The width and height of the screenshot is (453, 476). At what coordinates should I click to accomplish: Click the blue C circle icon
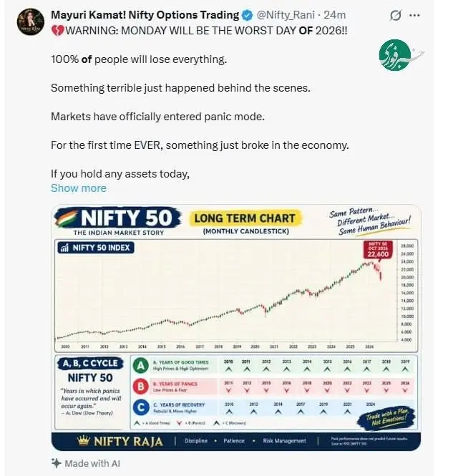pyautogui.click(x=141, y=408)
